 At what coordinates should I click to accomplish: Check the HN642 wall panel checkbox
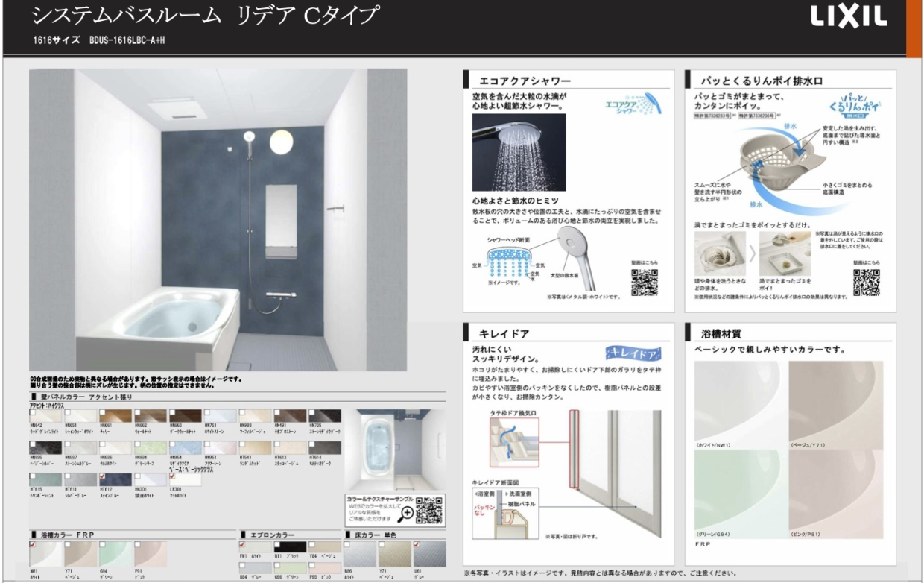[x=32, y=412]
